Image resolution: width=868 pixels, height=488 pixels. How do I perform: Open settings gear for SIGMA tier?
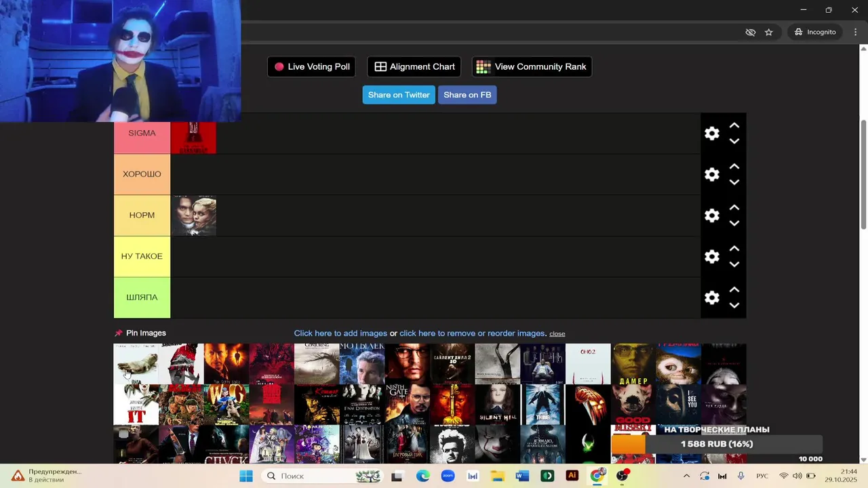pyautogui.click(x=711, y=134)
